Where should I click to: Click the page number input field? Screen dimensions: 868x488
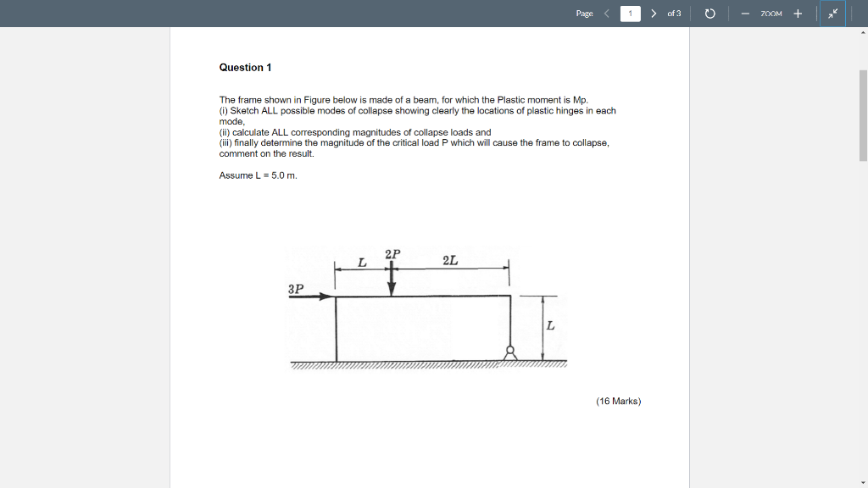630,14
